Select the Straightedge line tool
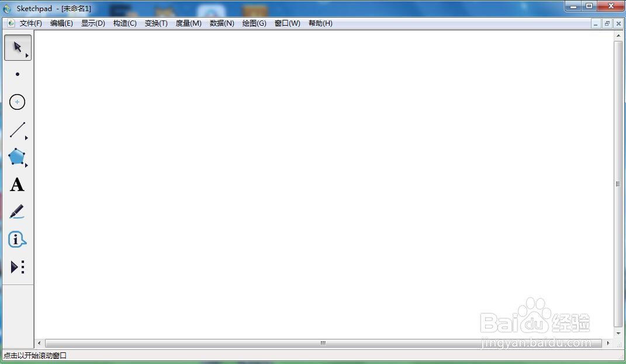 [18, 130]
